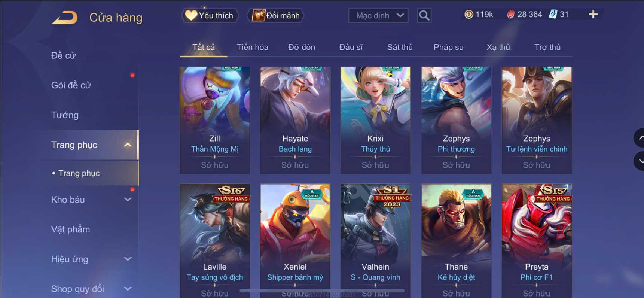The height and width of the screenshot is (298, 644).
Task: Open Yêu thích heart favorites
Action: [x=210, y=15]
